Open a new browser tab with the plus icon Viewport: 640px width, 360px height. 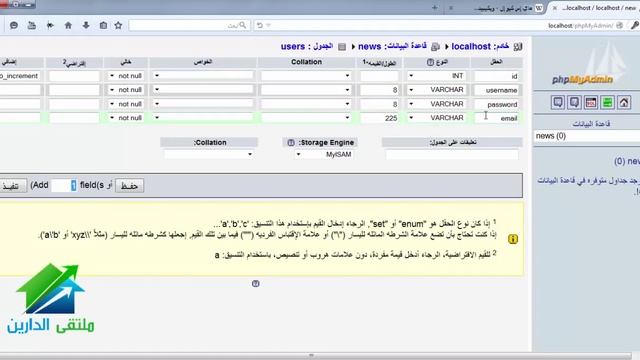434,8
